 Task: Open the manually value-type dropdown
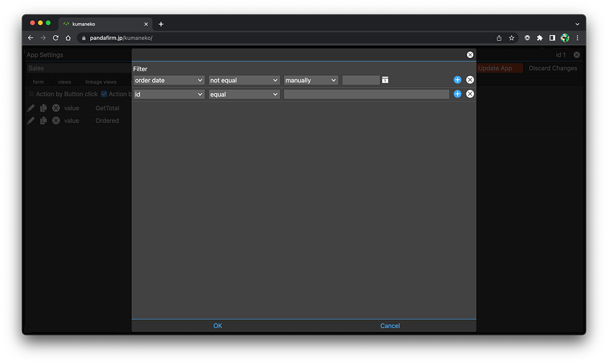pos(311,80)
